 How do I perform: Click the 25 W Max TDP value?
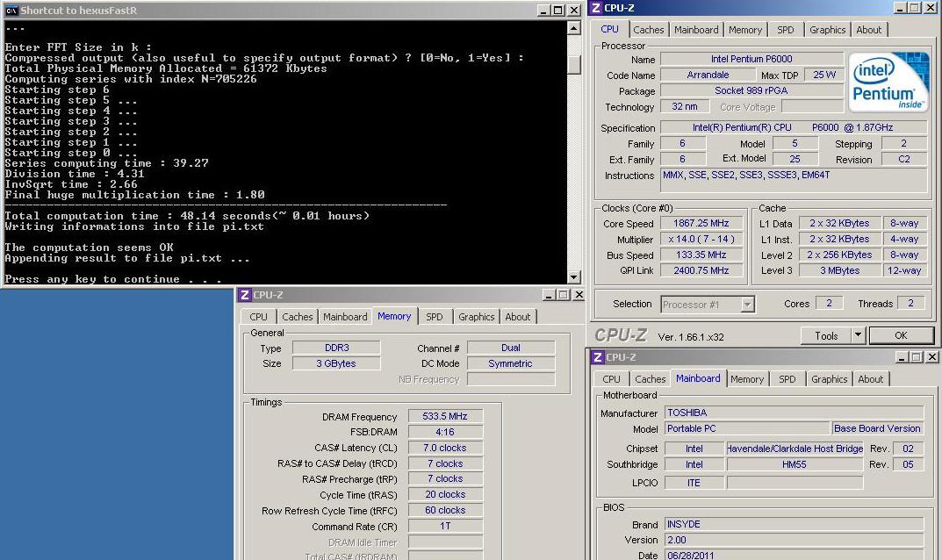pos(824,75)
